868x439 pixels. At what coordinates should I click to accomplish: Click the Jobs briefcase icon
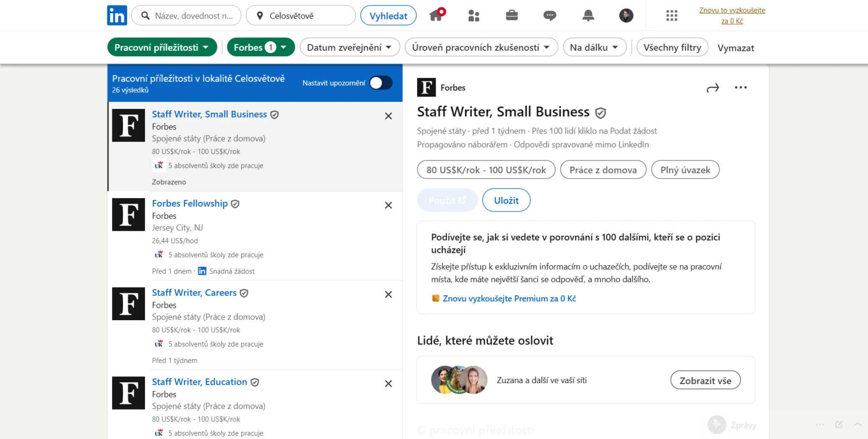coord(512,16)
